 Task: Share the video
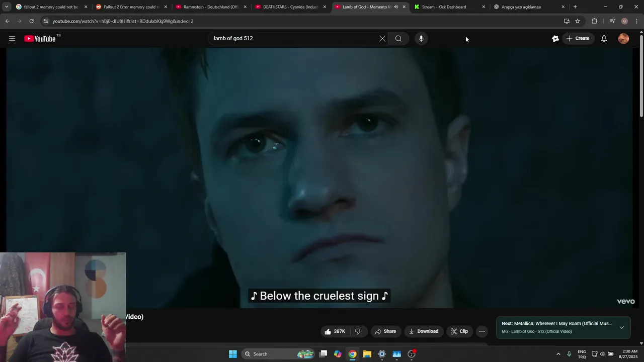pos(385,331)
